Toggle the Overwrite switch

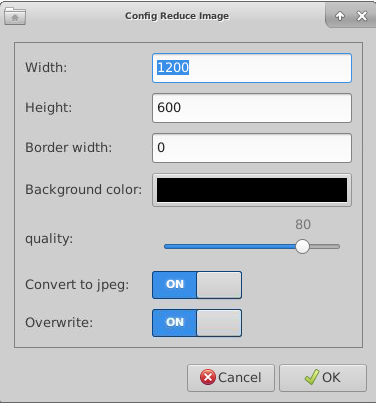coord(197,323)
